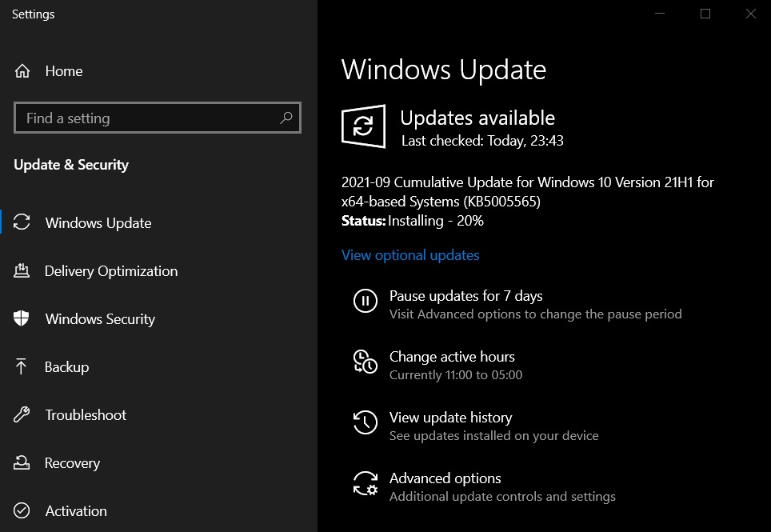Open Delivery Optimization settings
Screen dimensions: 771x532
pyautogui.click(x=110, y=271)
